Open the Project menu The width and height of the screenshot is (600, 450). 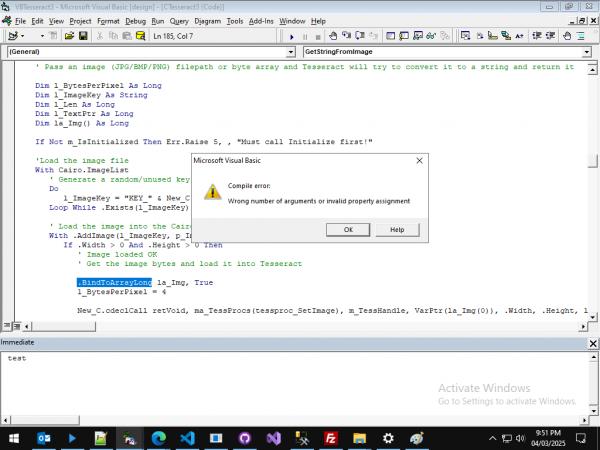pos(80,21)
